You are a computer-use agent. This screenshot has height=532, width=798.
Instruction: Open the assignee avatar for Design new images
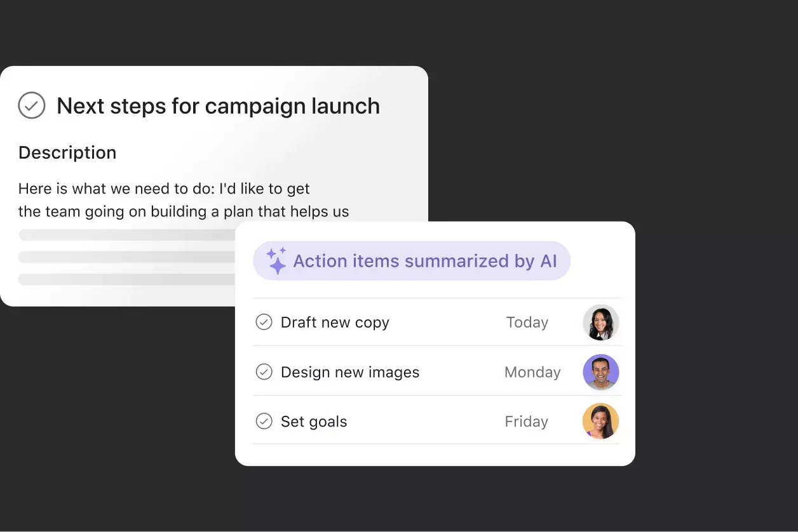(x=600, y=372)
